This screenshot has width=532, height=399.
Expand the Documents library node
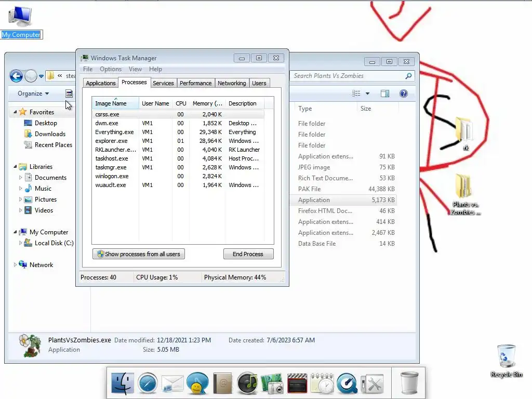click(x=20, y=178)
